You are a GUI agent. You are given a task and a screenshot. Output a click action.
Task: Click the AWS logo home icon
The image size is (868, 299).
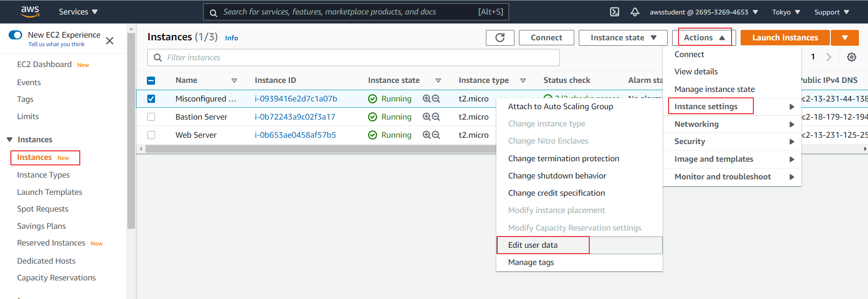tap(30, 11)
